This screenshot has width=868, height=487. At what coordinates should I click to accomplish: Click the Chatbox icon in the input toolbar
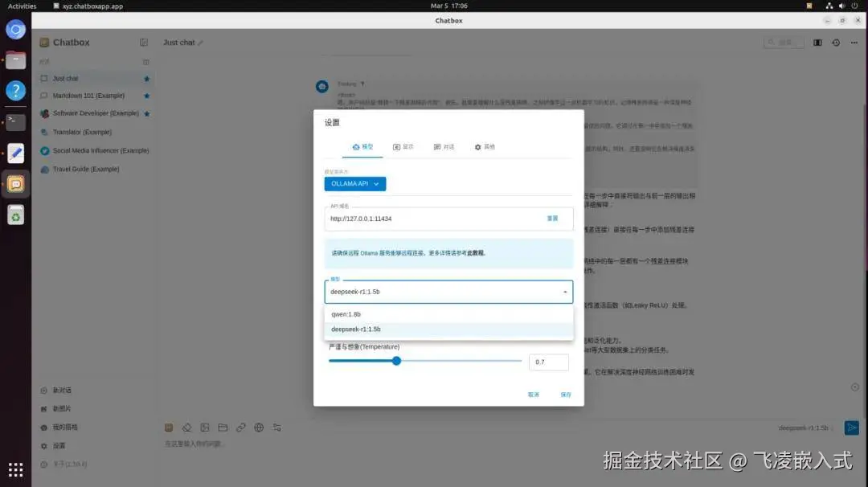169,428
